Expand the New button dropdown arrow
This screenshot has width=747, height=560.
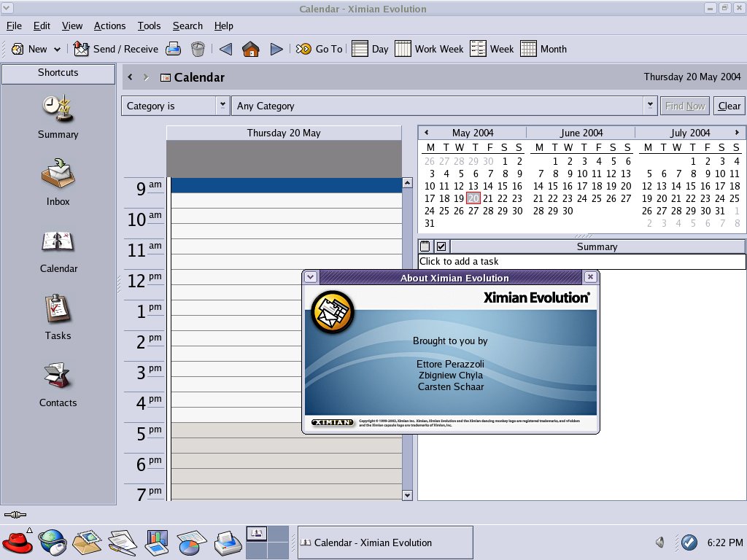point(57,50)
